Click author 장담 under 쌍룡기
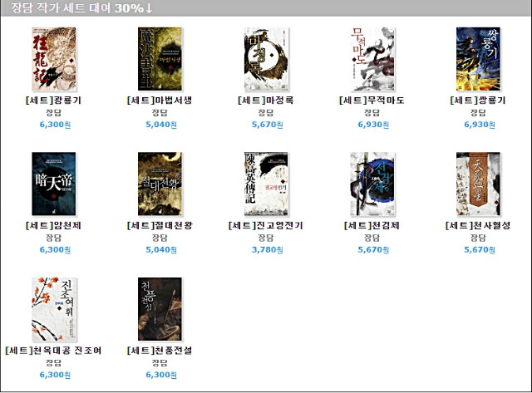Screen dimensions: 532x393 click(478, 112)
